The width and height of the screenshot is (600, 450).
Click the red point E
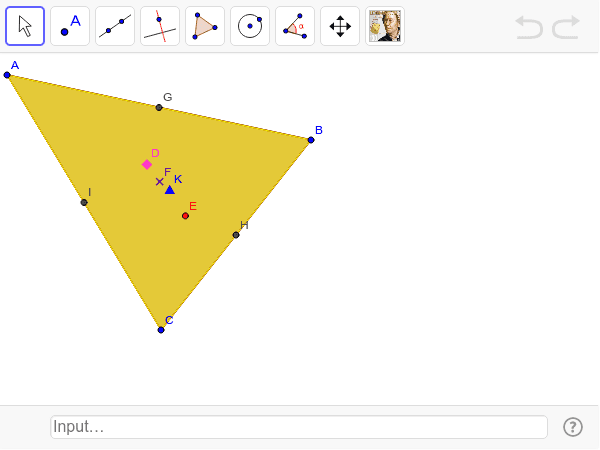click(185, 216)
